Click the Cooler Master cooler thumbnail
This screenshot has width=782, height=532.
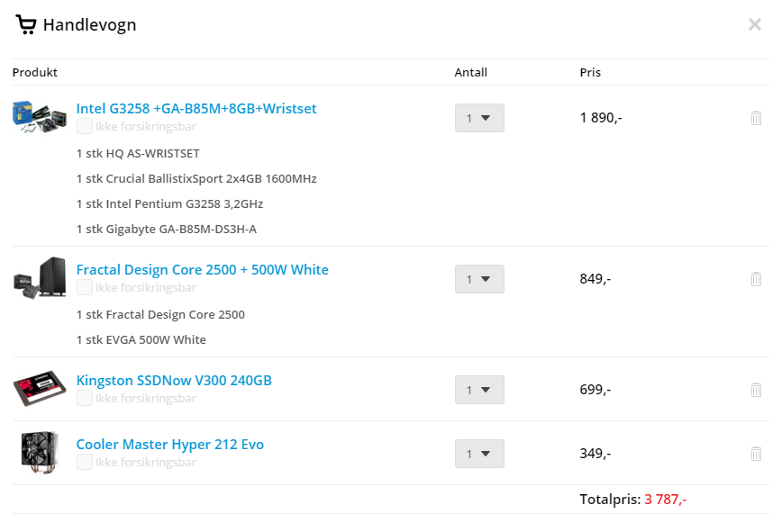click(40, 450)
